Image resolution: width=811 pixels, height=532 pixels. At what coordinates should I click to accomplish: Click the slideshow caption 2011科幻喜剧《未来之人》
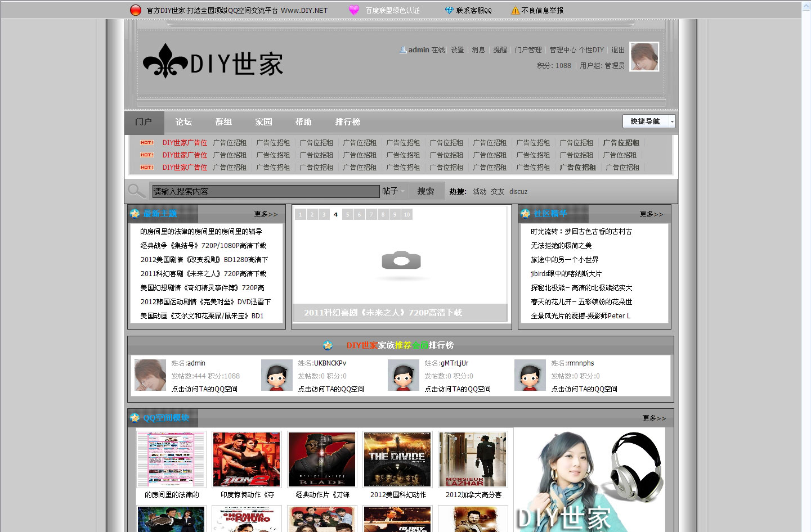tap(383, 313)
